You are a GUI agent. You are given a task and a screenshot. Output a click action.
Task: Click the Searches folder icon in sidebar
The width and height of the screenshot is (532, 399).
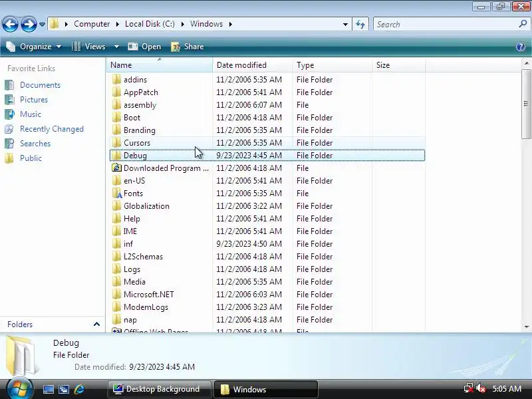[x=9, y=144]
